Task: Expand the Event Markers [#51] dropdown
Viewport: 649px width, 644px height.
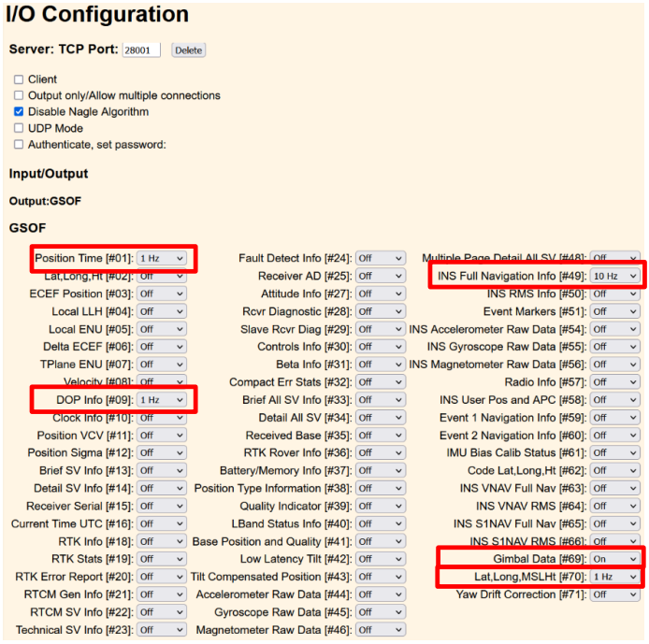Action: click(615, 311)
